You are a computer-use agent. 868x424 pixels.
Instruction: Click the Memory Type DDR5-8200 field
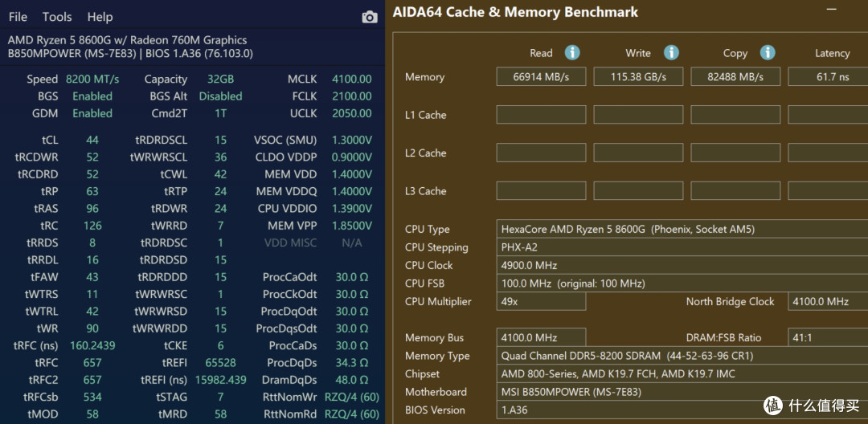click(x=682, y=356)
